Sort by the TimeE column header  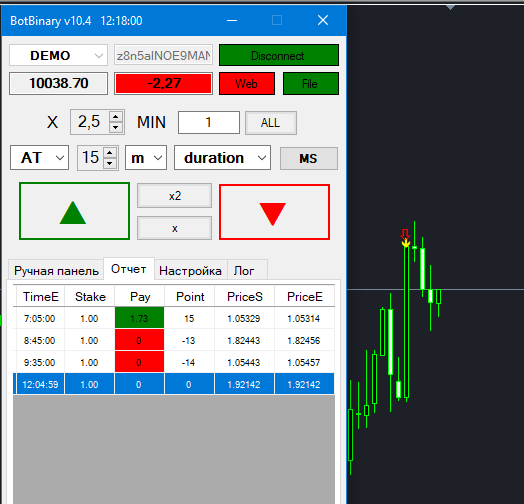[40, 296]
